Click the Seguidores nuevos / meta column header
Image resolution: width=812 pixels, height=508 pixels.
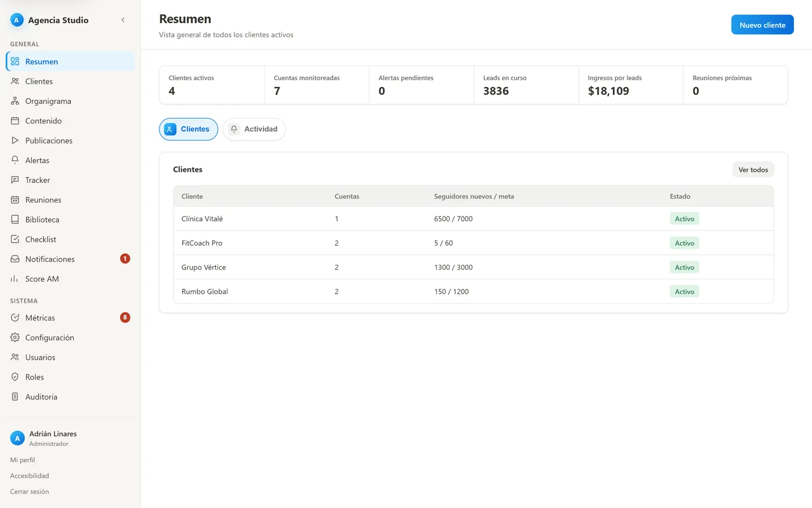point(474,196)
